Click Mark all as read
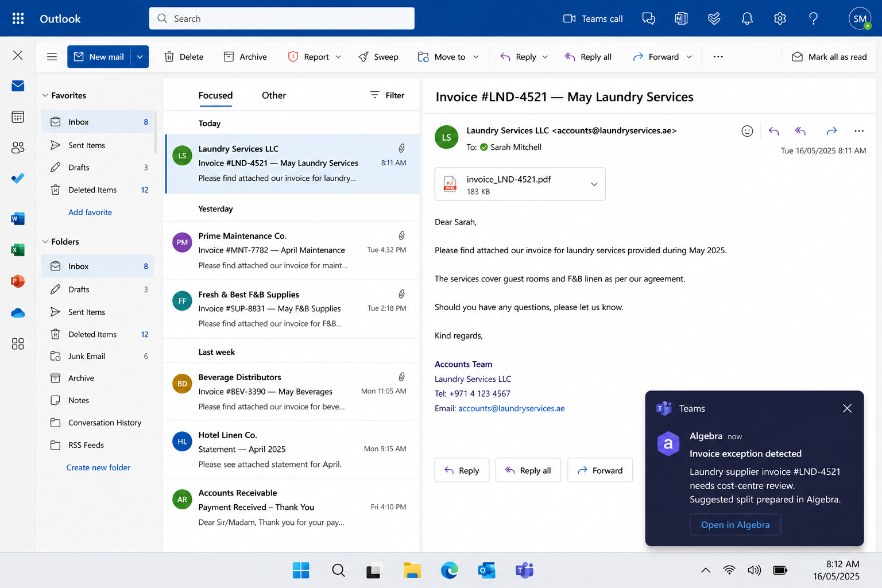 [829, 57]
